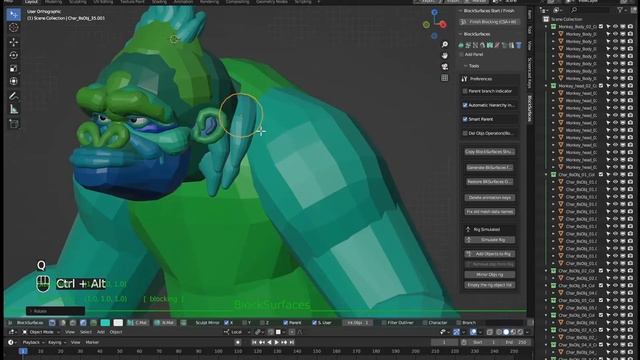This screenshot has height=360, width=640.
Task: Select the Scale tool
Action: [x=13, y=68]
